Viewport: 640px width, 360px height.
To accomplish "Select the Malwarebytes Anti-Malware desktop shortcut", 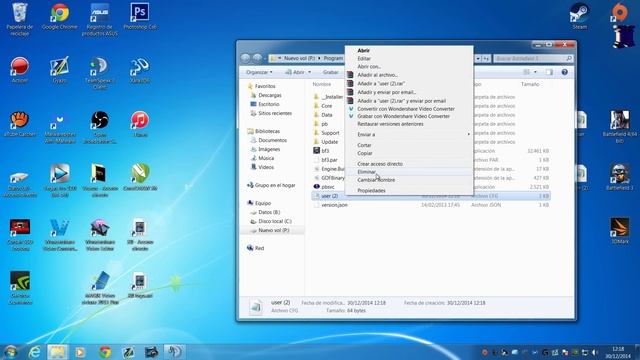I will (60, 127).
